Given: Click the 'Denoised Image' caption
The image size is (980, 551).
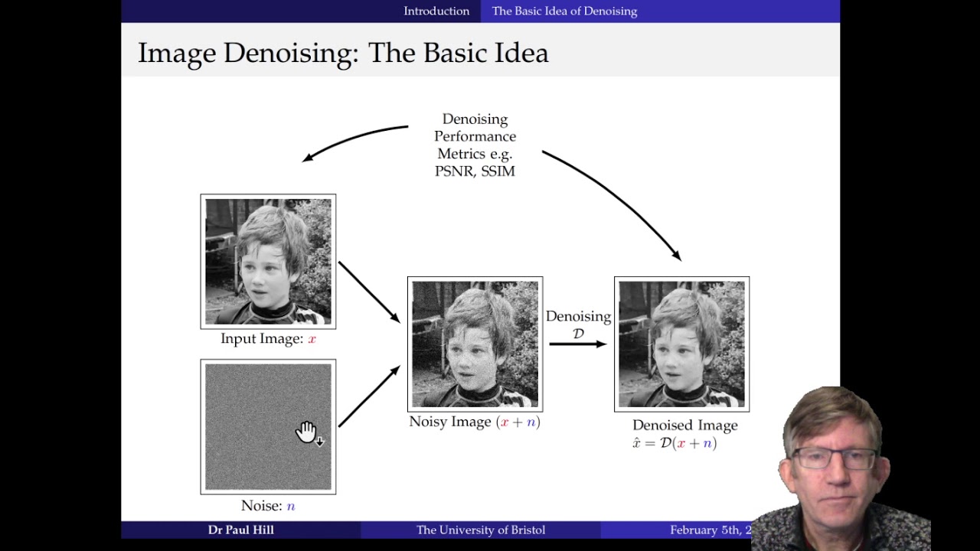Looking at the screenshot, I should tap(685, 425).
